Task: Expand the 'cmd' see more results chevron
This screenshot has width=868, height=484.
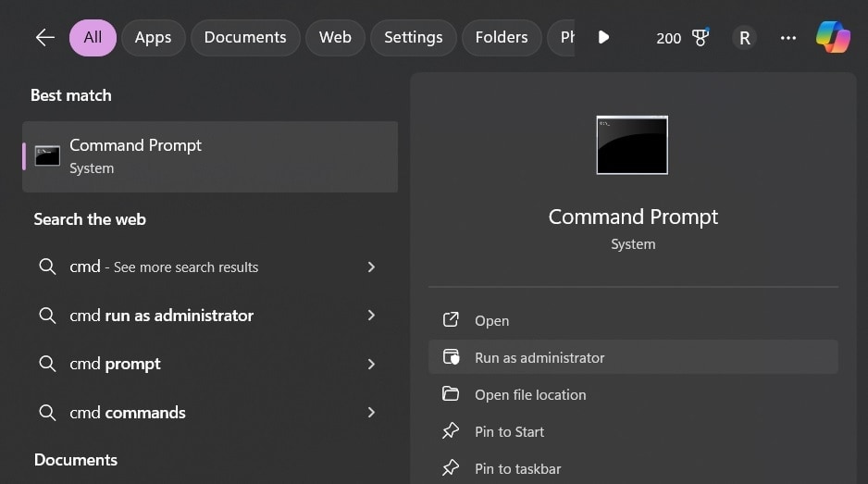Action: tap(371, 267)
